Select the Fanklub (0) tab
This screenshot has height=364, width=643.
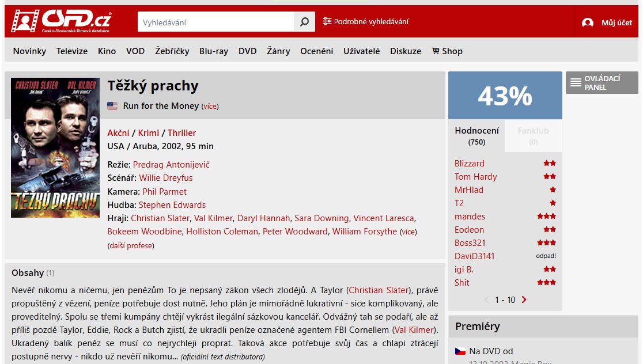point(533,136)
